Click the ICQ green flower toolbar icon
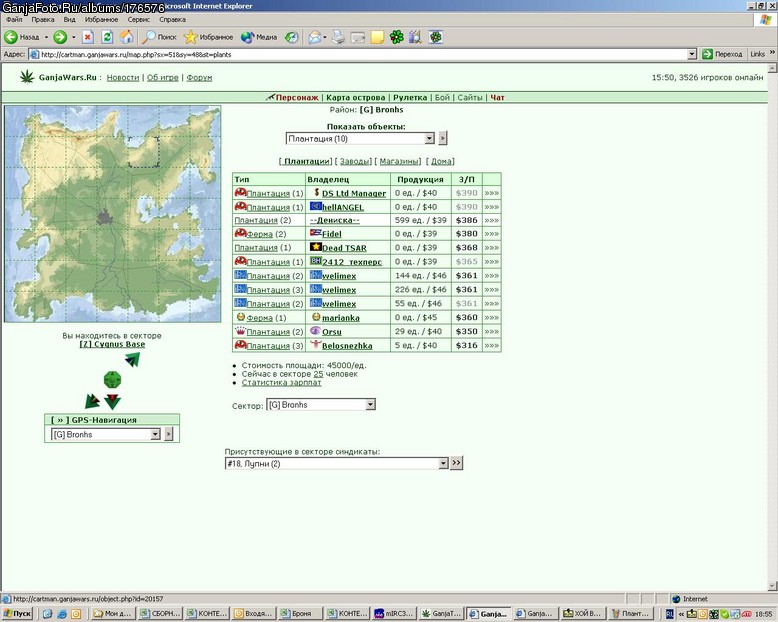This screenshot has height=622, width=778. (x=396, y=37)
